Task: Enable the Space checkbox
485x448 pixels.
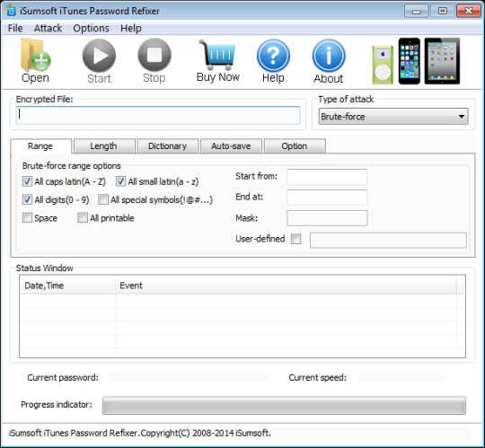Action: click(27, 218)
